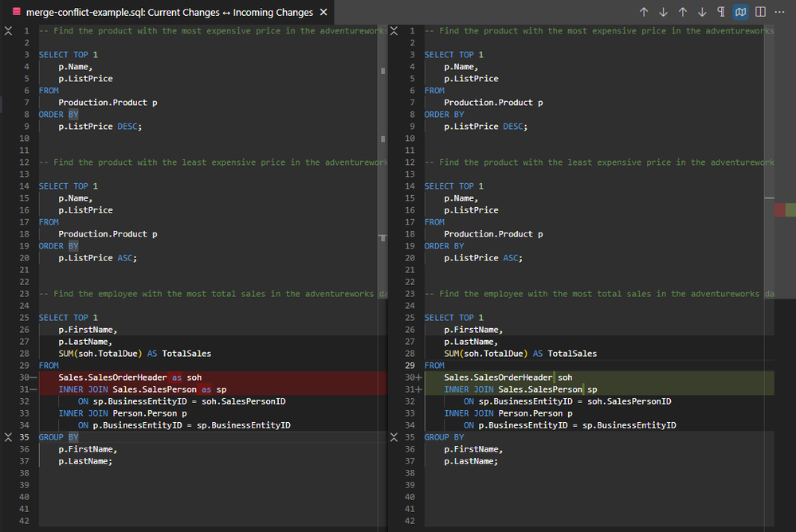Viewport: 796px width, 532px height.
Task: Click the red deletion mark in the overview ruler
Action: pyautogui.click(x=780, y=209)
